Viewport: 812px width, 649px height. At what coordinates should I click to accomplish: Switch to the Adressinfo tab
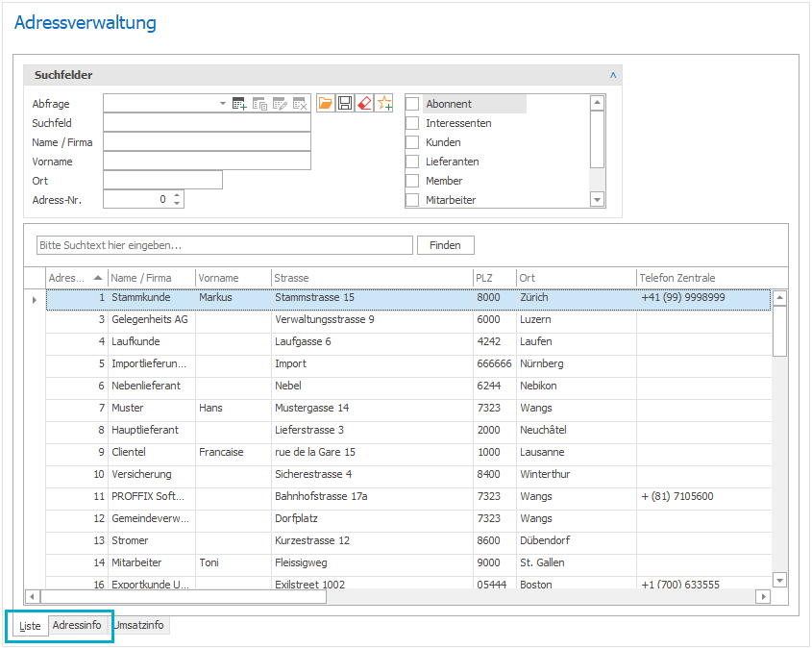click(x=77, y=625)
